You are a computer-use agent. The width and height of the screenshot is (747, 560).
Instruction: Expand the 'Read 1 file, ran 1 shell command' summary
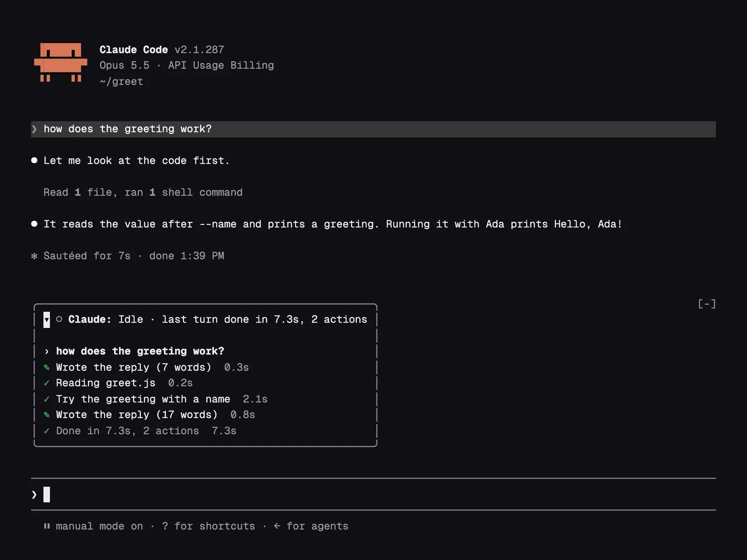[x=143, y=192]
